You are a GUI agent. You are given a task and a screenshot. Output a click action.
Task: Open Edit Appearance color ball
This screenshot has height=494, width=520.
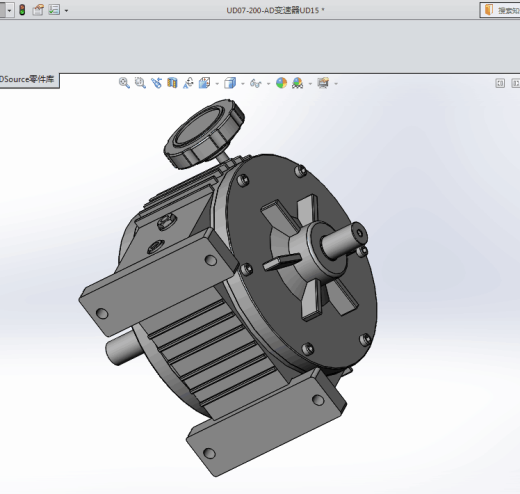(282, 83)
